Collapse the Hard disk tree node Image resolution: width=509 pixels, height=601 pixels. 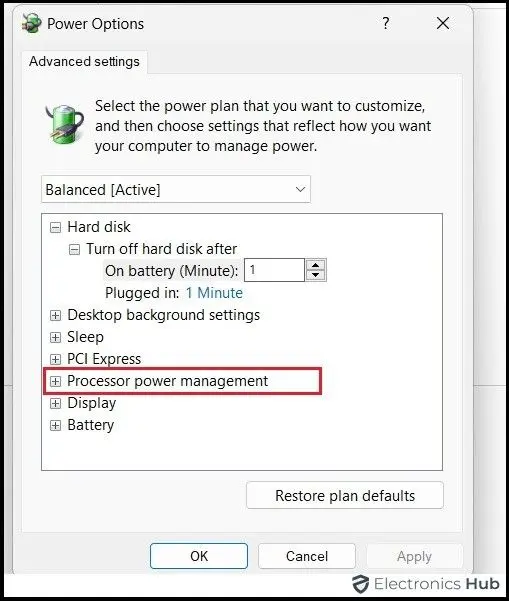(56, 228)
